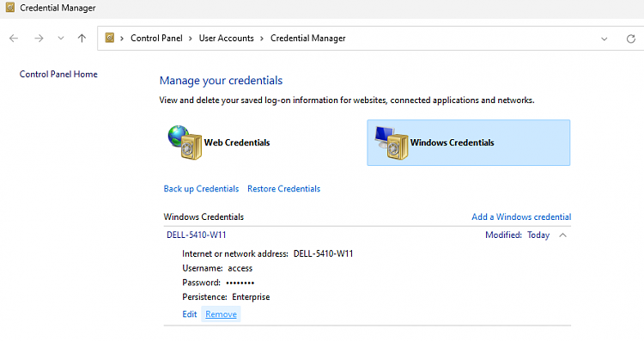Click the Web Credentials globe vault icon
The image size is (644, 341).
[x=185, y=143]
